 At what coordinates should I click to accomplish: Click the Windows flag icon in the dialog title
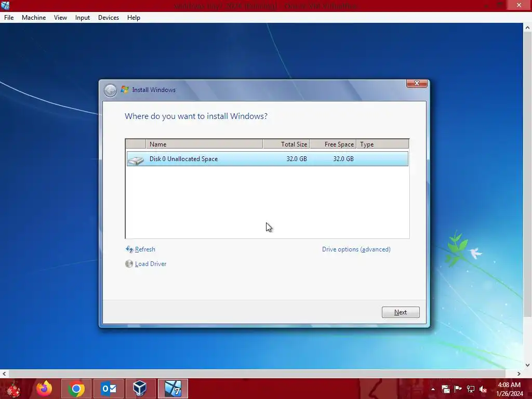(125, 89)
